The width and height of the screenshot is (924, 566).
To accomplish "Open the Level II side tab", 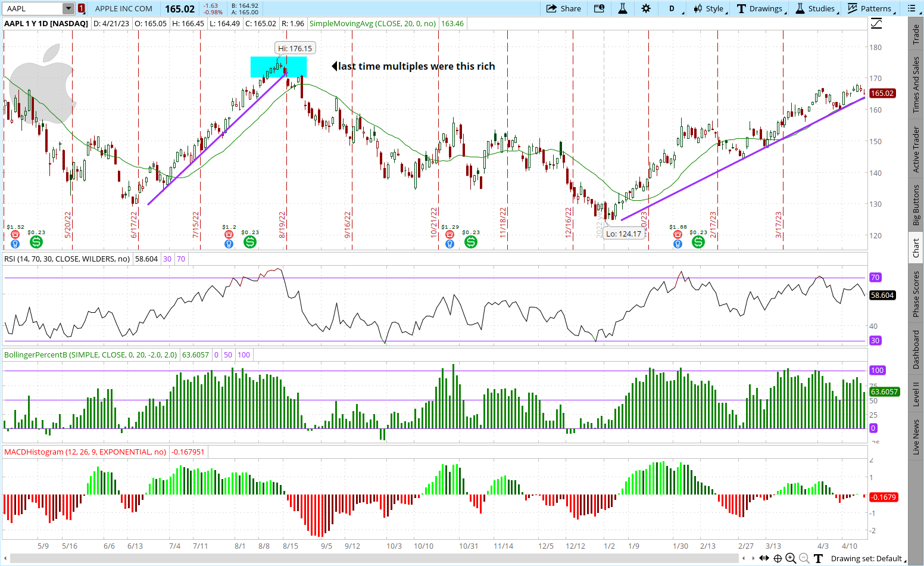I will (916, 394).
